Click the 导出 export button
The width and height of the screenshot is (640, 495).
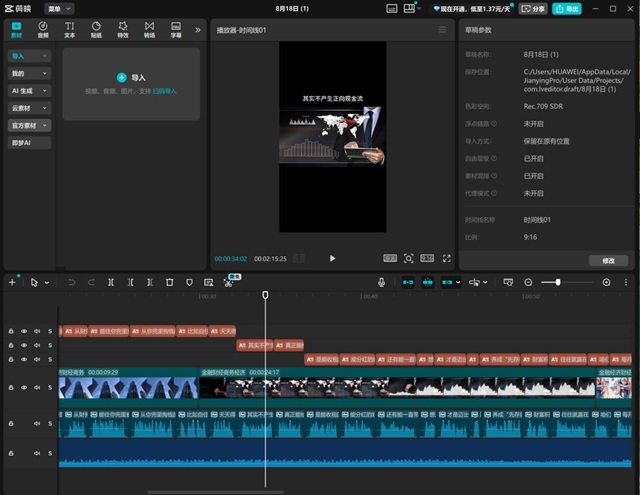coord(567,9)
